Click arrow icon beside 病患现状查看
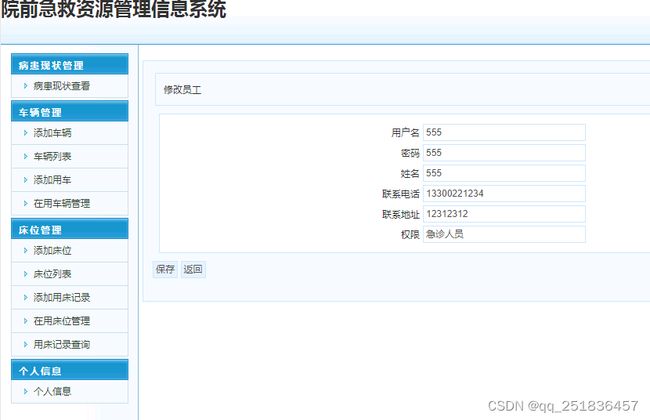 tap(25, 86)
